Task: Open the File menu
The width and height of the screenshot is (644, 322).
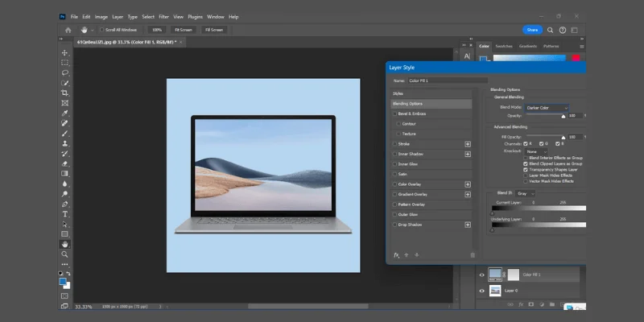Action: (x=74, y=17)
